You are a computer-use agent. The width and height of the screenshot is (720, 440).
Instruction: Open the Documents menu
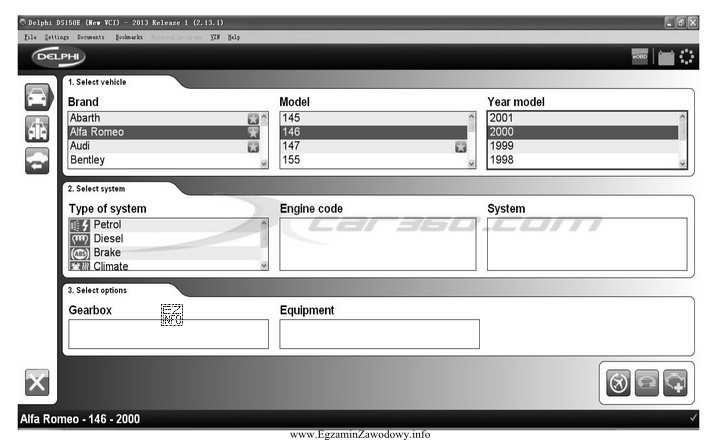pyautogui.click(x=90, y=37)
